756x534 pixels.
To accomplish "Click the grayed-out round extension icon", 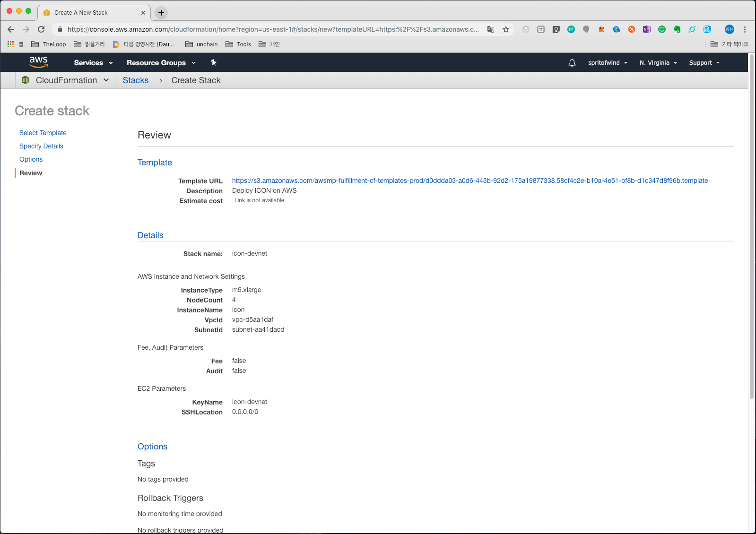I will [x=526, y=29].
